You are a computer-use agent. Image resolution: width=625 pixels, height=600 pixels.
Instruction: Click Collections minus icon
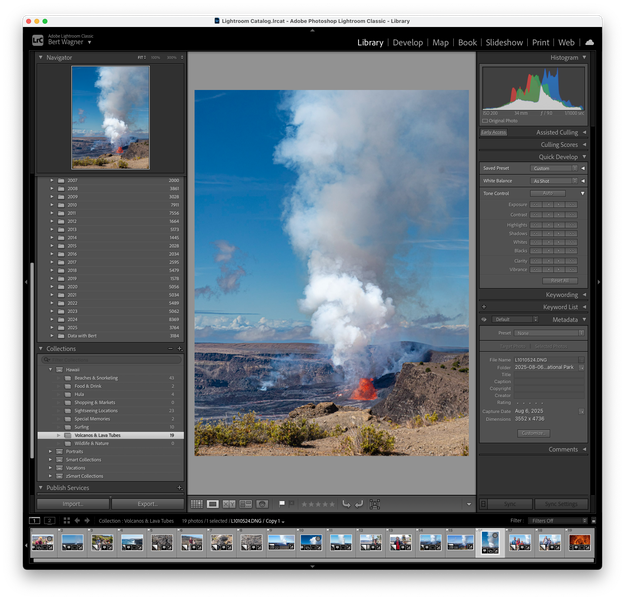(170, 349)
